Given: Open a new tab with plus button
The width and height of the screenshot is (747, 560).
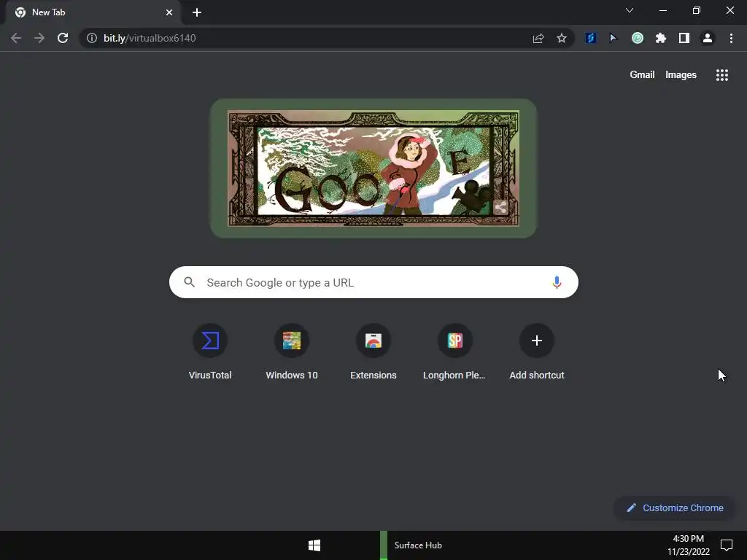Looking at the screenshot, I should (197, 12).
